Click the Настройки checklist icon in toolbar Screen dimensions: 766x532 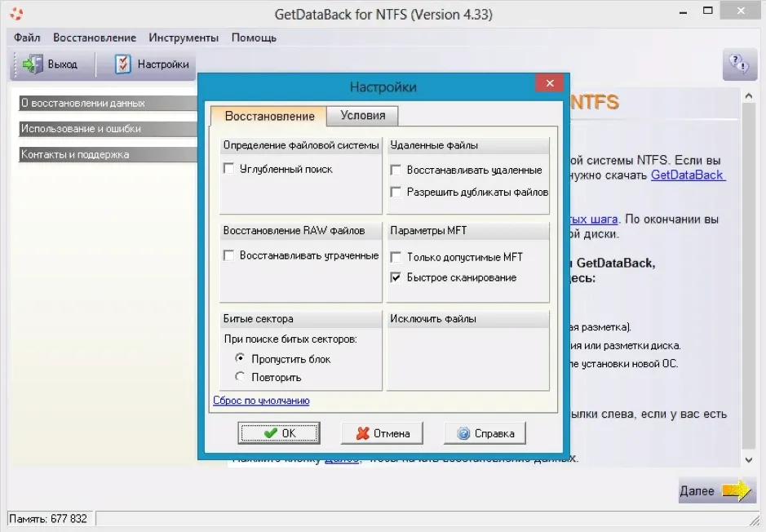tap(122, 64)
